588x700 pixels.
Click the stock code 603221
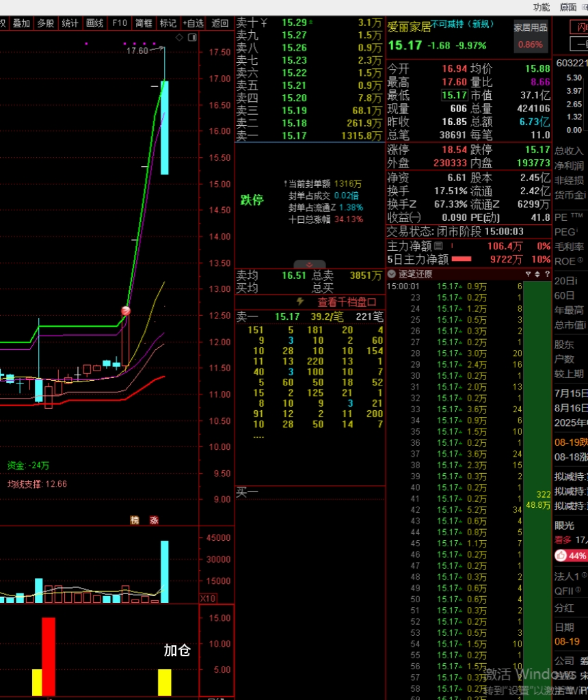click(572, 63)
